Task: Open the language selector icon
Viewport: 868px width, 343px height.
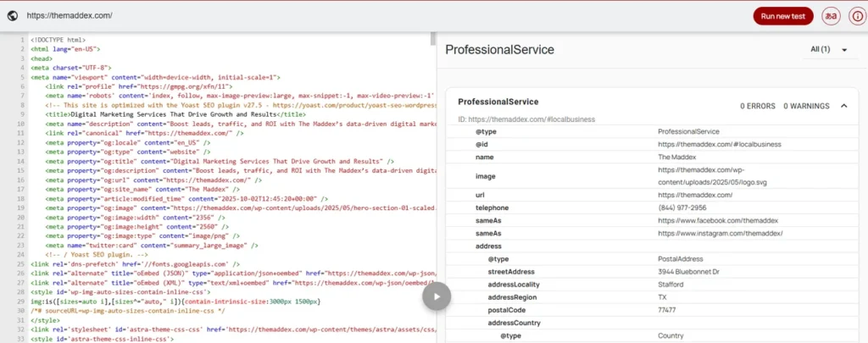Action: pyautogui.click(x=831, y=16)
